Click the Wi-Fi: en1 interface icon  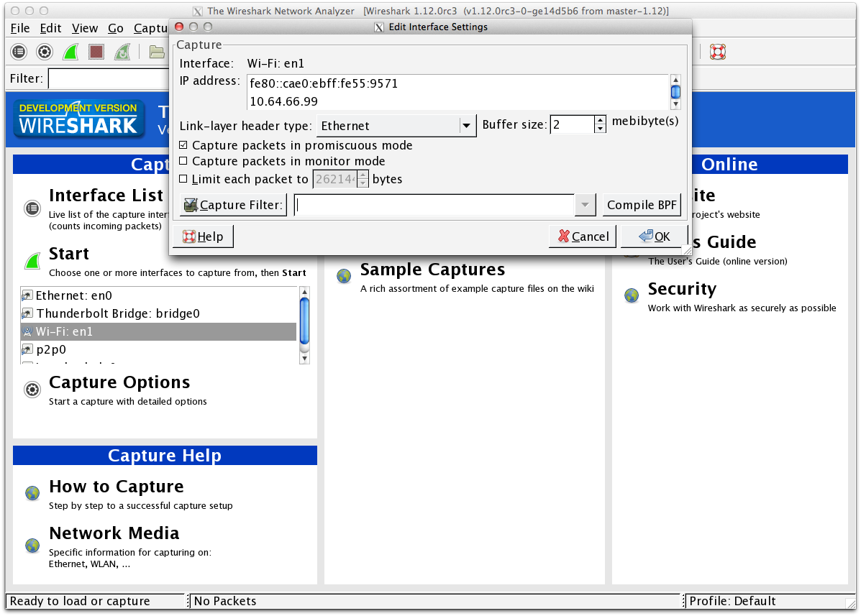[x=27, y=331]
